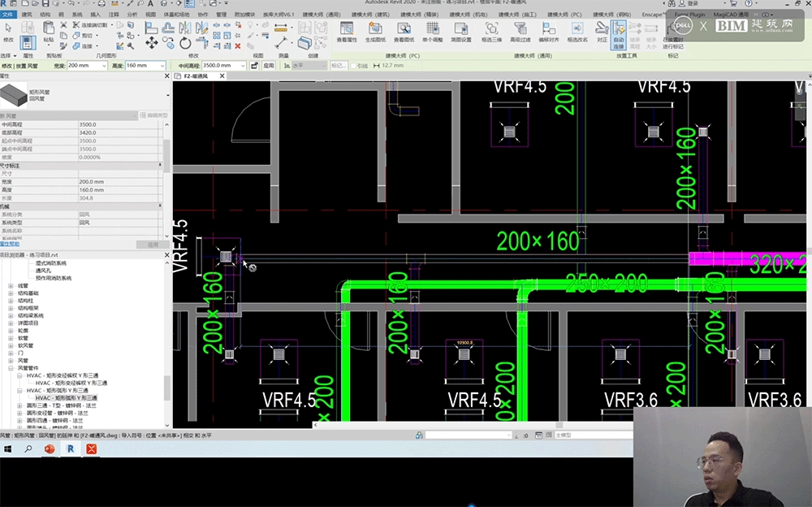Switch to the 系统 ribbon tab
Screen dimensions: 812x507
point(77,15)
